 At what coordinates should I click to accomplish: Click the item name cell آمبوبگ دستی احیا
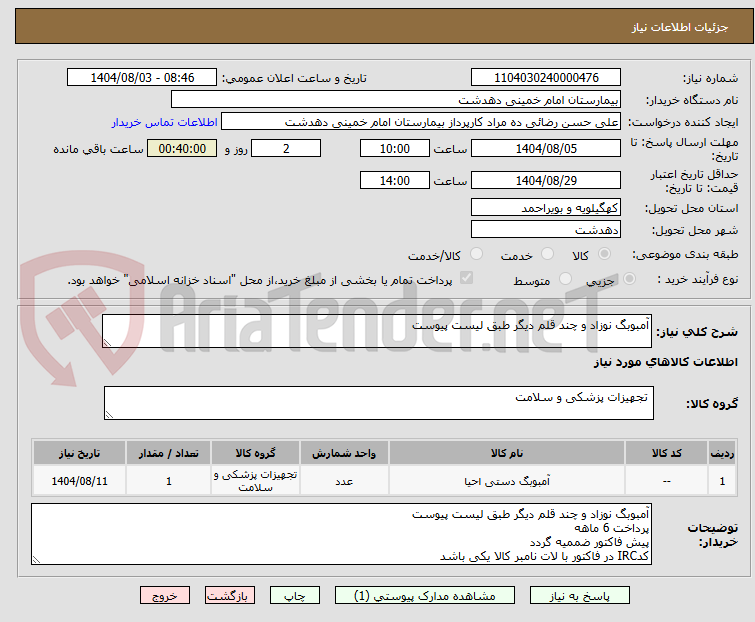point(507,481)
